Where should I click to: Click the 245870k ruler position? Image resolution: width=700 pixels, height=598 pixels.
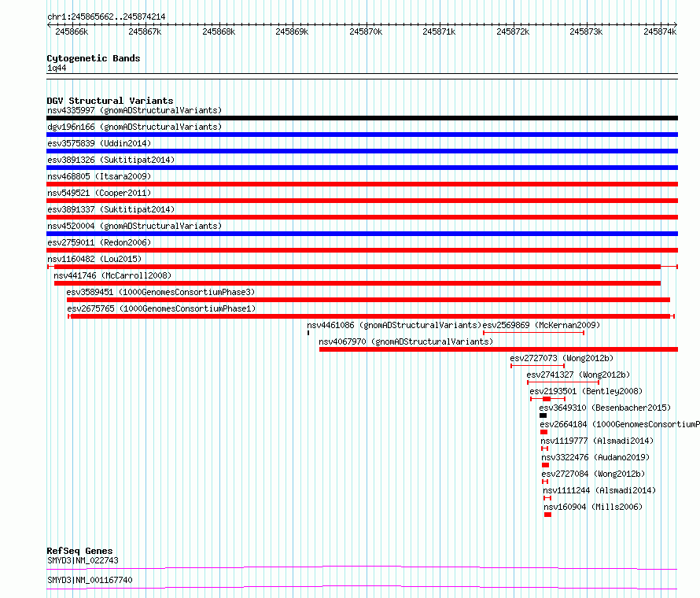coord(366,31)
